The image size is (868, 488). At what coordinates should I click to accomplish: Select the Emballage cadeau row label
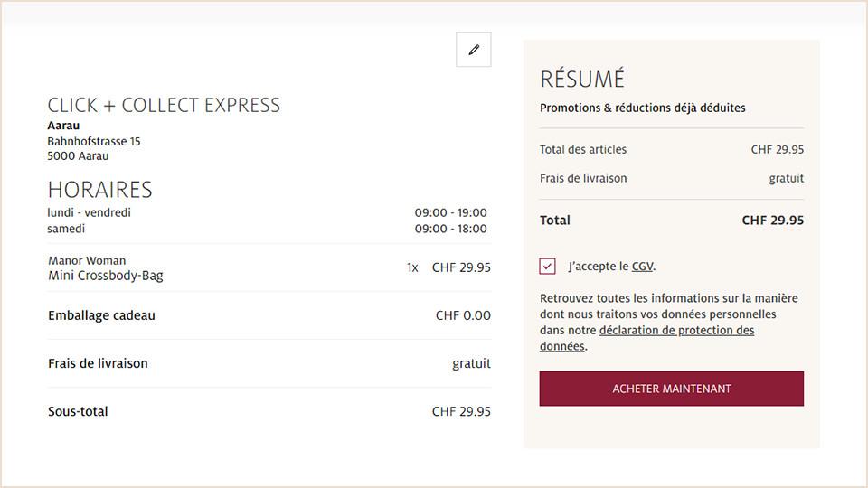point(101,315)
